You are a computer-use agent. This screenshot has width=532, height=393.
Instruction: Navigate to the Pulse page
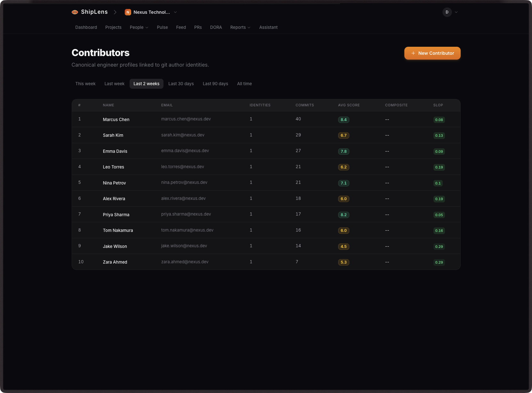pos(162,27)
